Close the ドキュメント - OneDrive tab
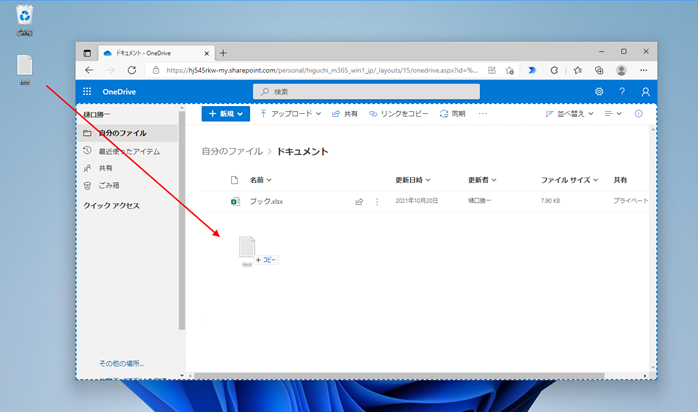The width and height of the screenshot is (698, 412). (207, 53)
